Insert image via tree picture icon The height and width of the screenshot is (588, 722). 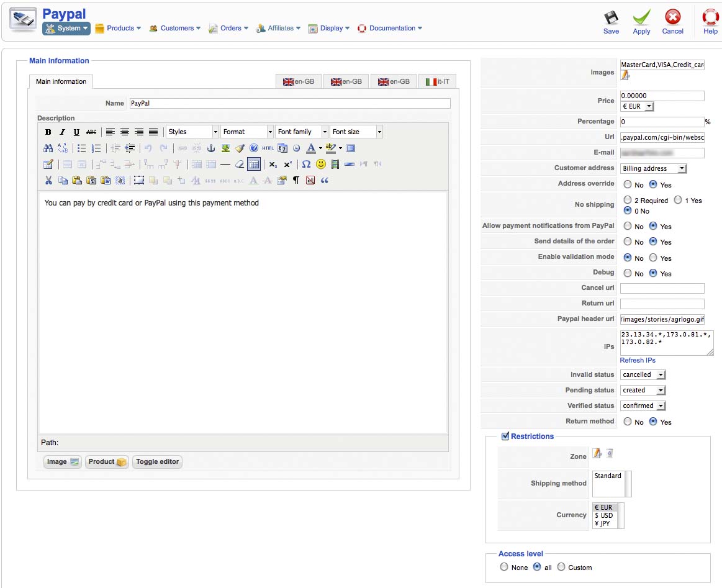click(225, 148)
